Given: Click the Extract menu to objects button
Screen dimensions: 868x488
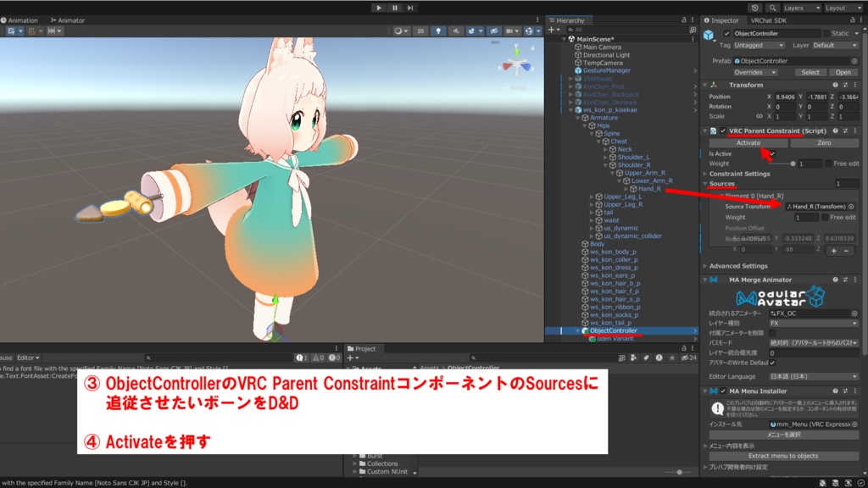Looking at the screenshot, I should 782,456.
